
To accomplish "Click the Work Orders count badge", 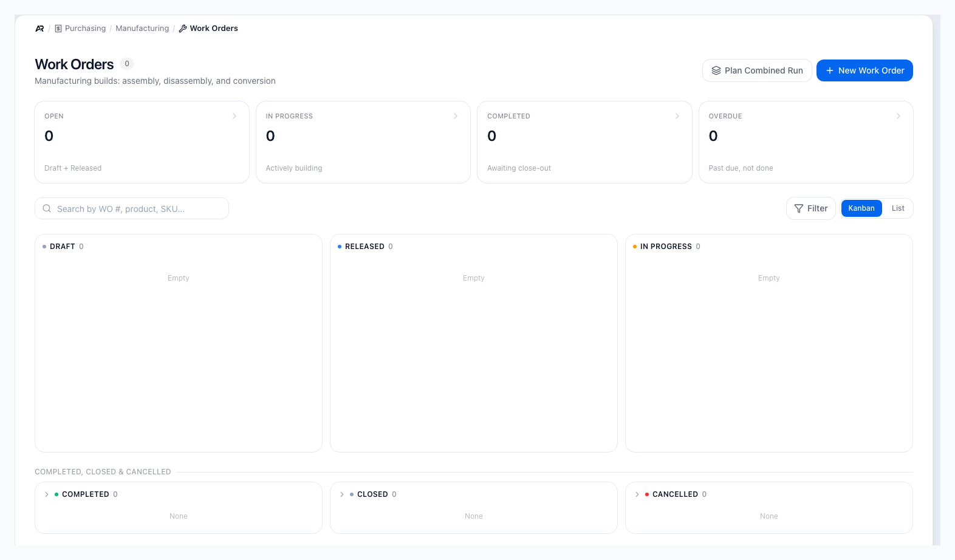I will pos(127,64).
